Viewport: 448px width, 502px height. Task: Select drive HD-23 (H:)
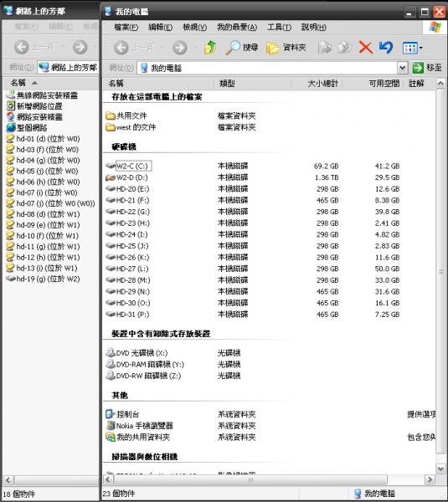(x=127, y=223)
